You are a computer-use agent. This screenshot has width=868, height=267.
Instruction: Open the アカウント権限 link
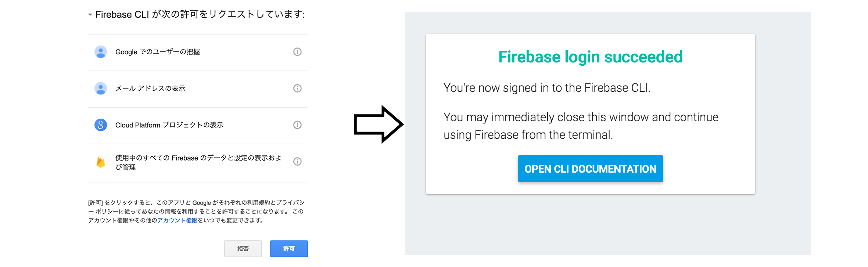(x=177, y=220)
